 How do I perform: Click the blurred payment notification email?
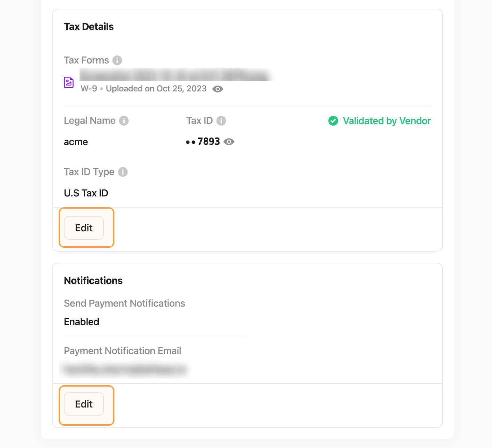point(125,369)
